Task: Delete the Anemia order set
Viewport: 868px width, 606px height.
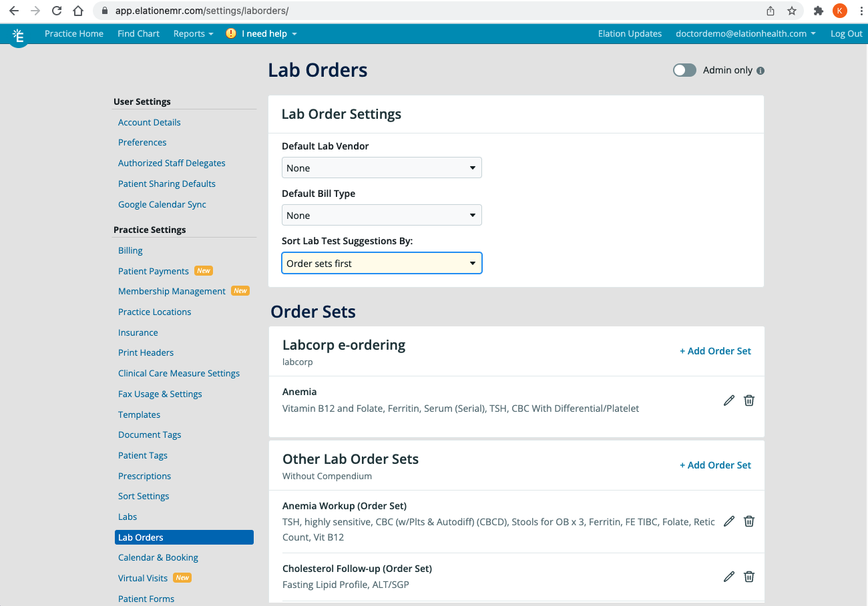Action: pyautogui.click(x=748, y=400)
